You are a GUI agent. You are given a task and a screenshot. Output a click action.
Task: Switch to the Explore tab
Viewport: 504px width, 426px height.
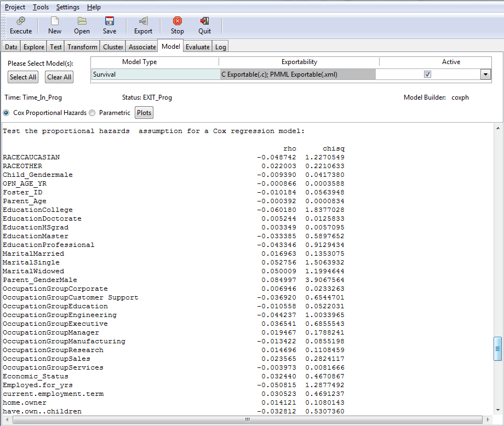[34, 47]
